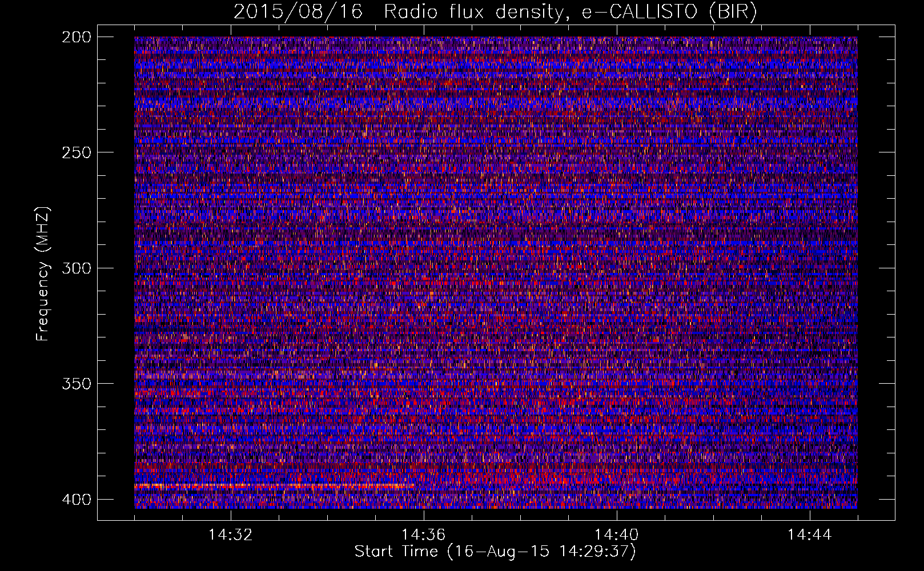Click the bright orange emission line near 395 MHz
Image resolution: width=924 pixels, height=571 pixels.
pyautogui.click(x=274, y=486)
